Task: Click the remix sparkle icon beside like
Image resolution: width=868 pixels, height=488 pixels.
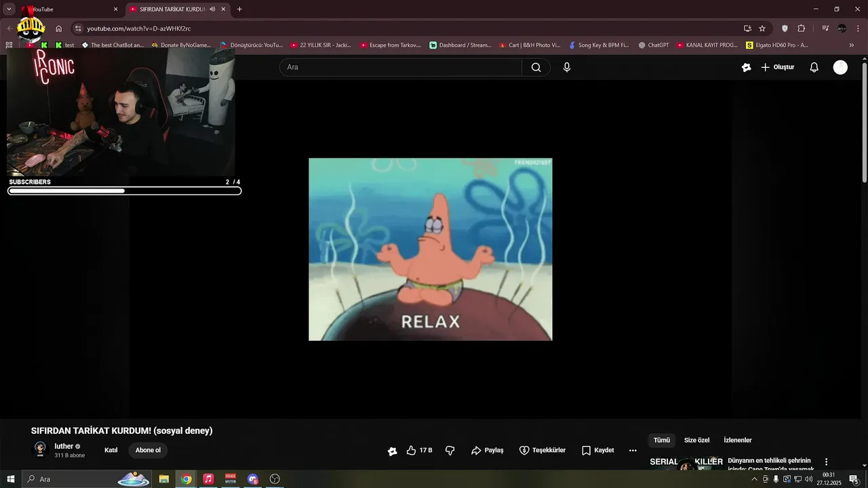Action: (392, 451)
